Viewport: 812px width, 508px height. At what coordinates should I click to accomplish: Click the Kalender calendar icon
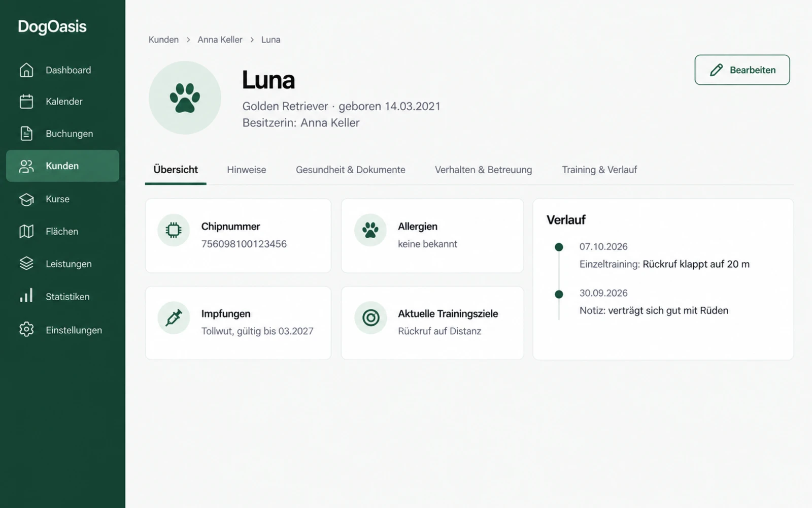[x=26, y=102]
